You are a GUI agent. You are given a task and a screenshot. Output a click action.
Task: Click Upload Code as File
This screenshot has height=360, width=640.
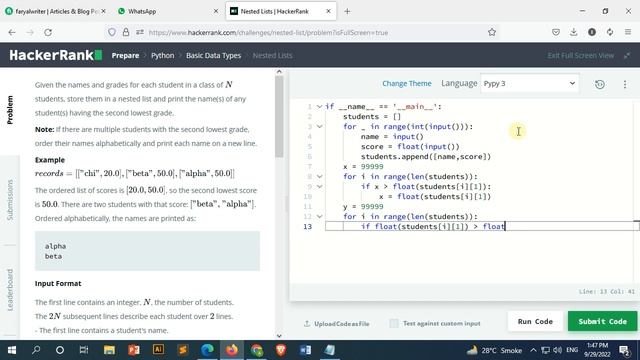click(x=337, y=324)
